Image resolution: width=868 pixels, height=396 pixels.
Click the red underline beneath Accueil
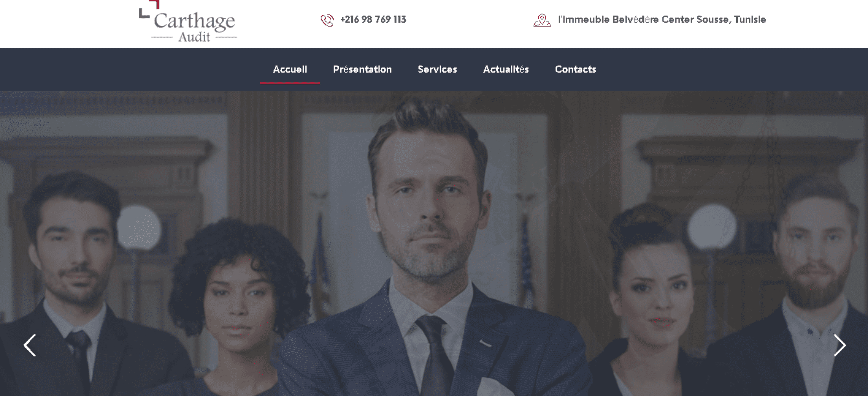[x=290, y=83]
